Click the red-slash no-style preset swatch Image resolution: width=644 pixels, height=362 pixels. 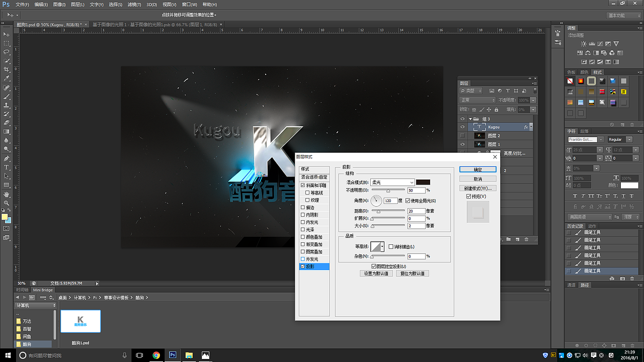click(570, 80)
